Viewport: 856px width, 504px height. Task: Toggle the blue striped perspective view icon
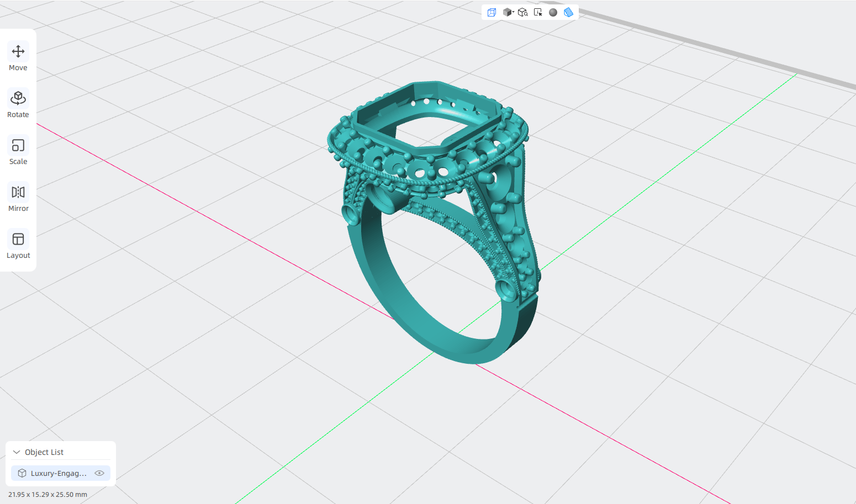pyautogui.click(x=568, y=12)
